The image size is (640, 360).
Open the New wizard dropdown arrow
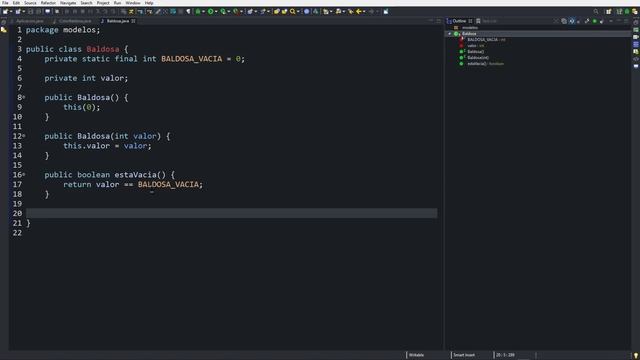[11, 11]
